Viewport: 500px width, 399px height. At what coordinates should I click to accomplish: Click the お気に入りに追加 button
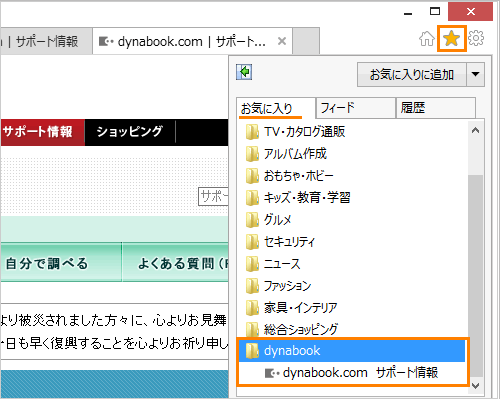point(412,74)
